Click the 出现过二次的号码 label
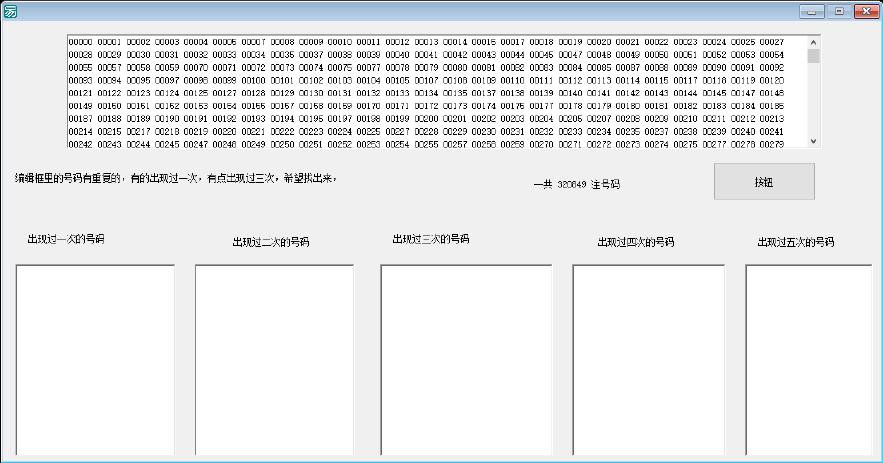The width and height of the screenshot is (883, 463). pyautogui.click(x=271, y=242)
